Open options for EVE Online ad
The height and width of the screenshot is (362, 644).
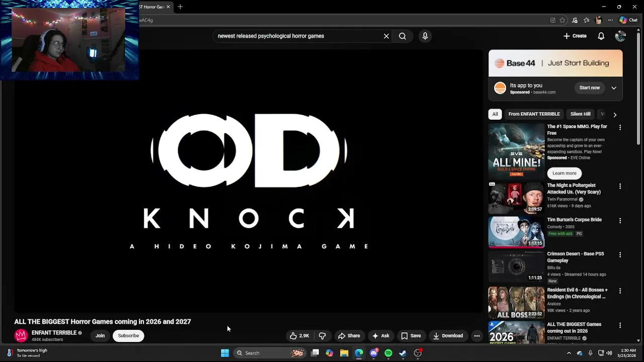620,127
